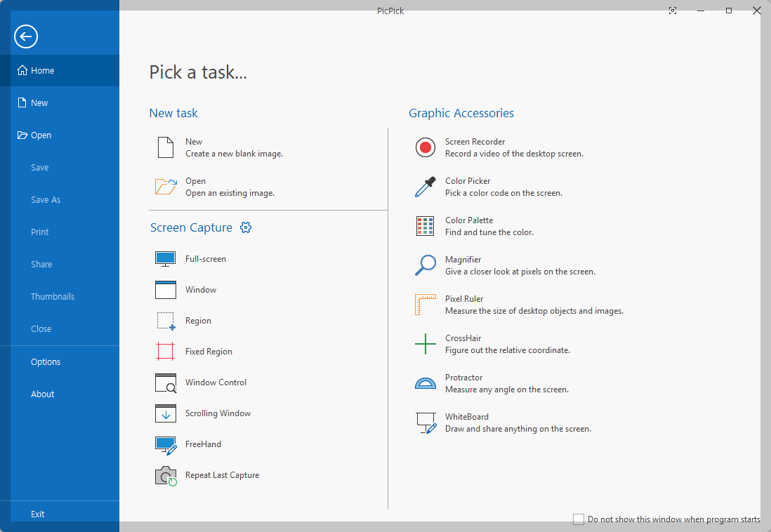The height and width of the screenshot is (532, 771).
Task: Check 'Do not show this window when program starts'
Action: click(579, 519)
